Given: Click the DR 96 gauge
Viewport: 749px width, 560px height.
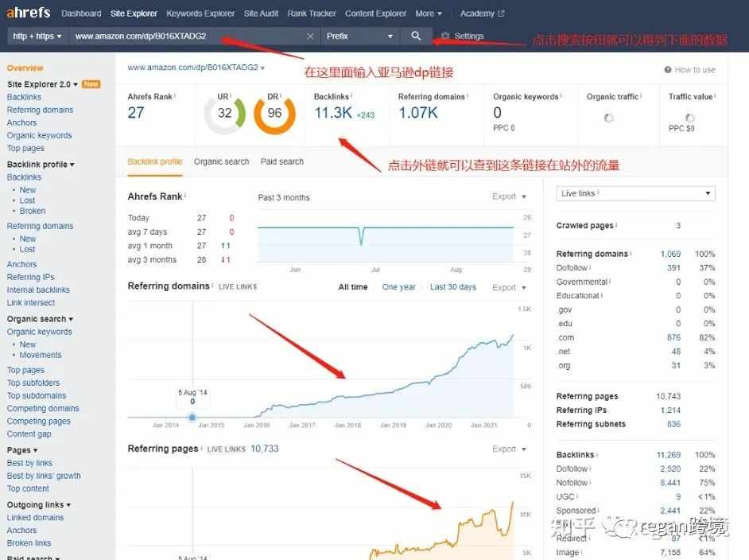Looking at the screenshot, I should [274, 113].
